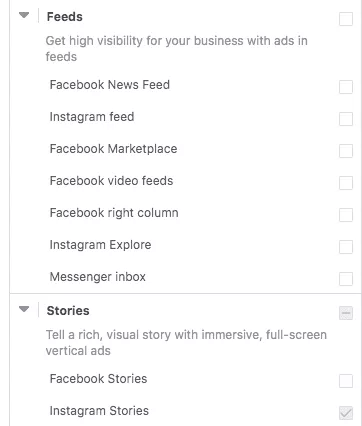Screen dimensions: 362x426
Task: Enable the Facebook right column checkbox
Action: 346,215
